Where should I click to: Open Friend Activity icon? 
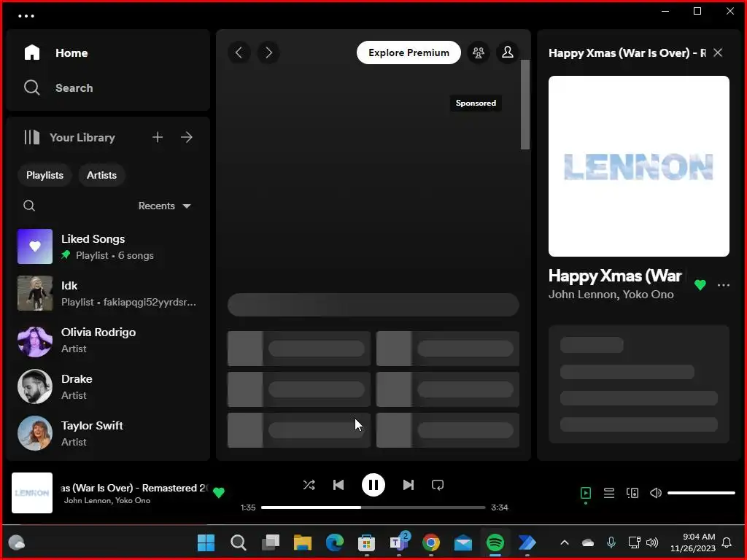[479, 52]
